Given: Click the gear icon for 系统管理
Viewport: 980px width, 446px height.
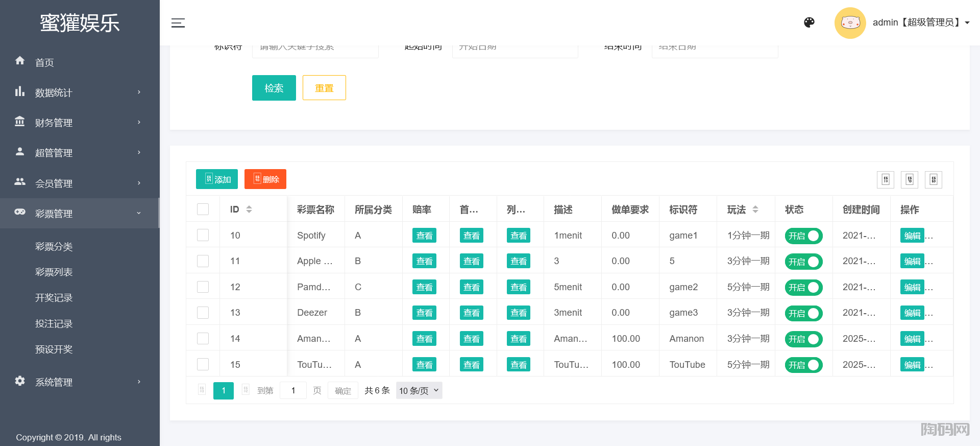Looking at the screenshot, I should point(20,381).
